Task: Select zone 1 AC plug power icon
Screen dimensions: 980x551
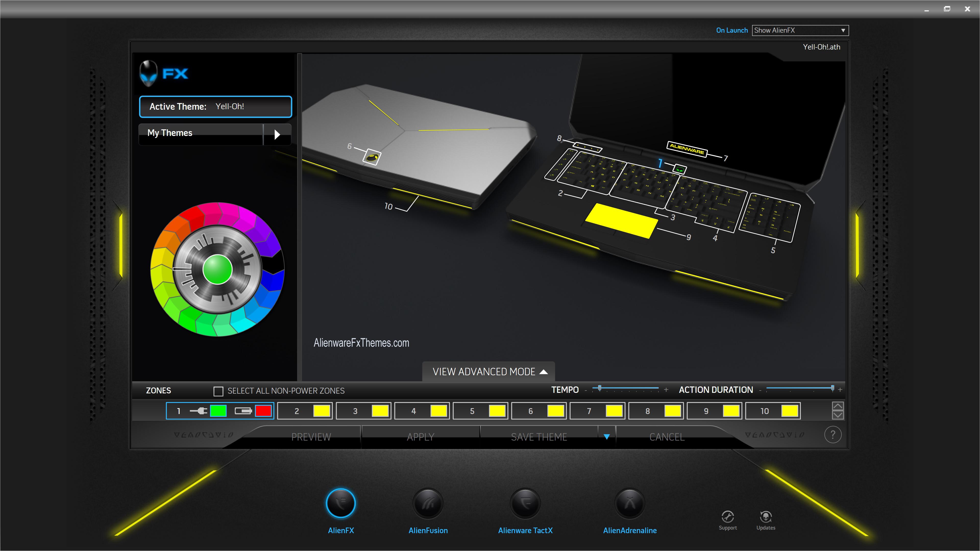Action: 198,411
